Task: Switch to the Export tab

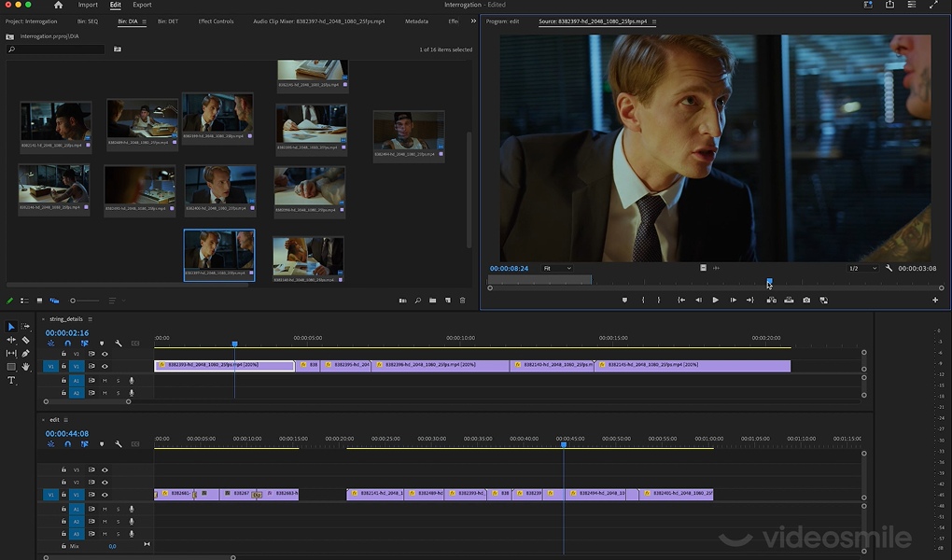Action: click(x=142, y=5)
